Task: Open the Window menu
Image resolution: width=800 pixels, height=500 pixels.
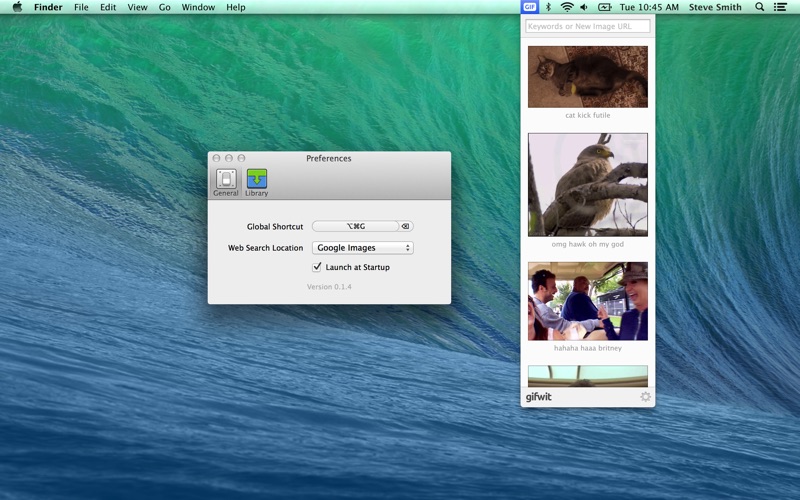Action: [198, 7]
